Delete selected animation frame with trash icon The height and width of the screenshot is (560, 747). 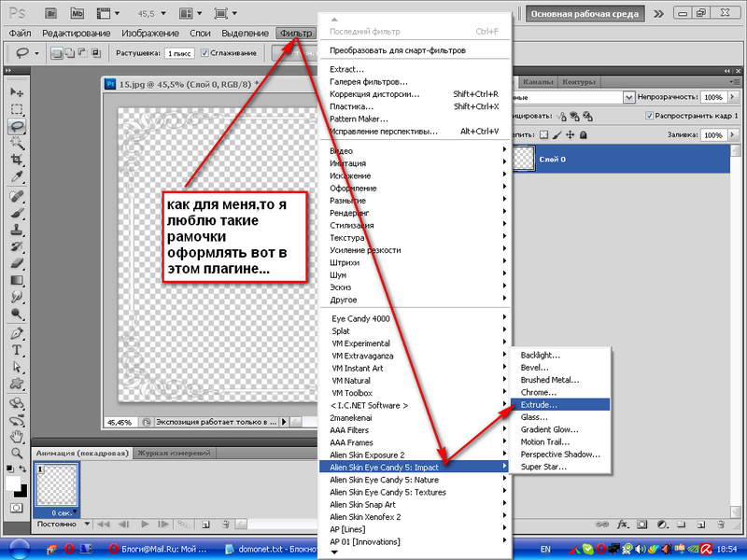click(x=225, y=525)
